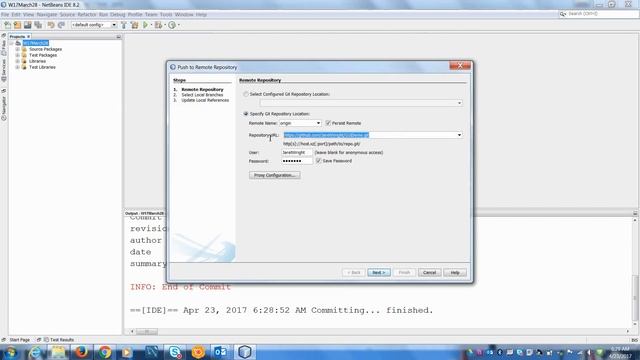Click the Search box in top right
Viewport: 640px width, 360px height.
click(598, 14)
